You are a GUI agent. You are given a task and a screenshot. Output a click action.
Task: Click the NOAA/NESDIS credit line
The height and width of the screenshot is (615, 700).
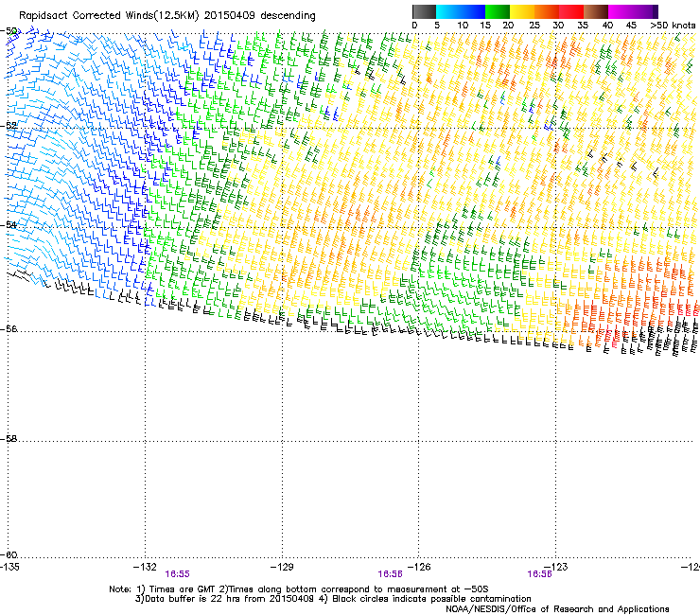point(557,609)
